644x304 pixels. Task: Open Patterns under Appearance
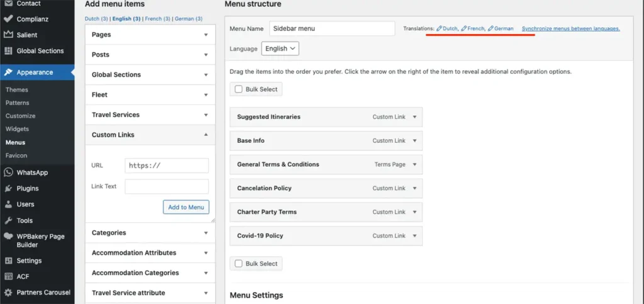(x=17, y=103)
